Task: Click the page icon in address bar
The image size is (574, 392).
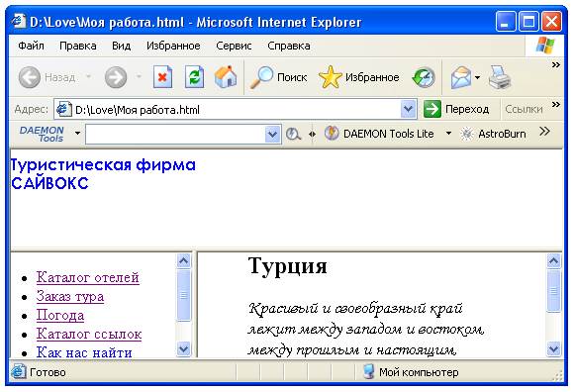Action: point(63,109)
